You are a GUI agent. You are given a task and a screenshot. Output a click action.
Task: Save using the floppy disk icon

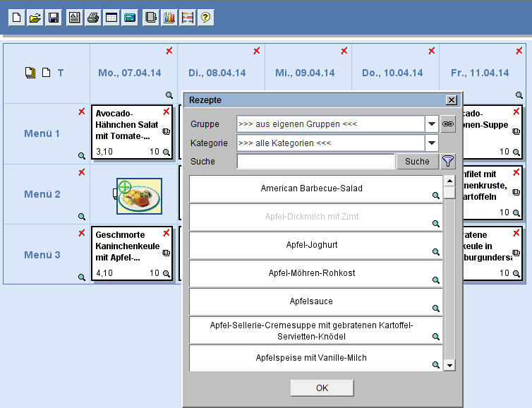tap(53, 18)
